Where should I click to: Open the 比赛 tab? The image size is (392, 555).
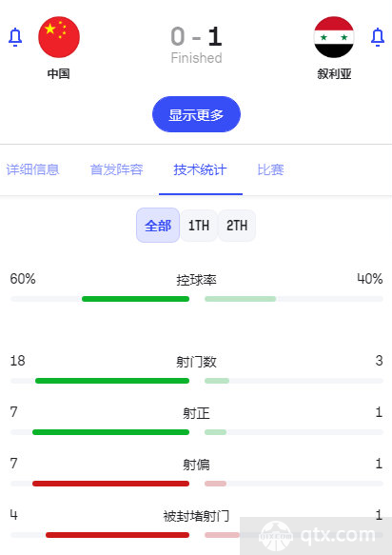tap(270, 169)
